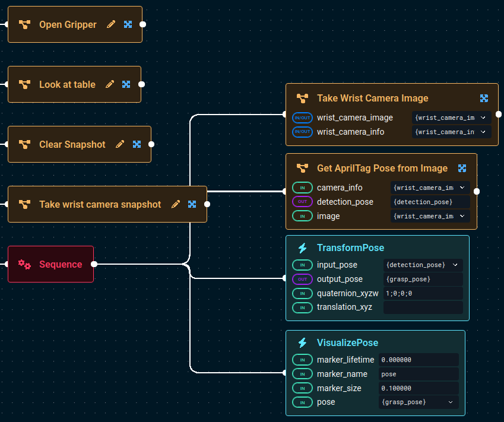The height and width of the screenshot is (422, 504).
Task: Click the Look at table subtree type icon
Action: [x=25, y=84]
